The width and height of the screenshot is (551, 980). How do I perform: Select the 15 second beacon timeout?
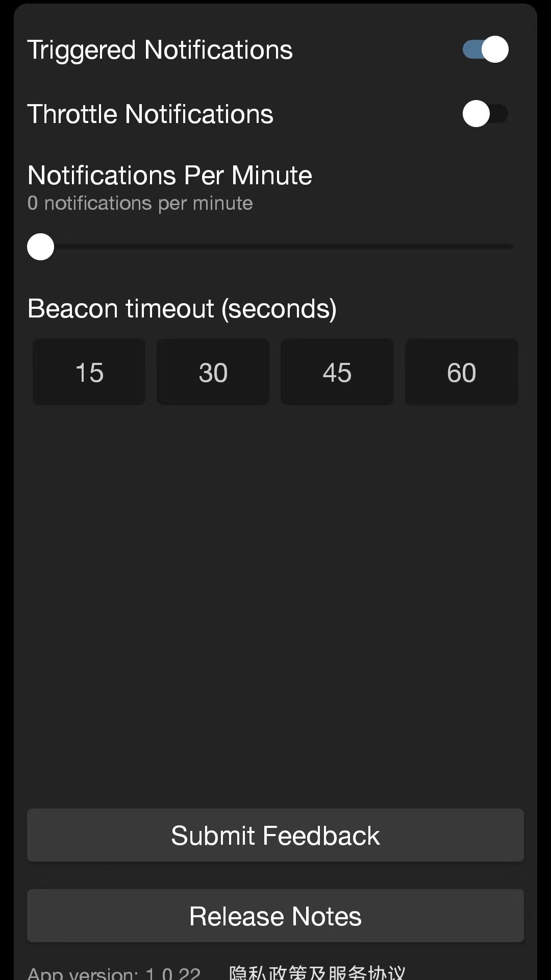point(89,372)
